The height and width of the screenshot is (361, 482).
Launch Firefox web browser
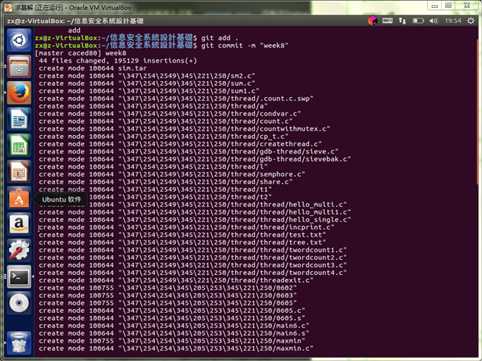coord(19,92)
